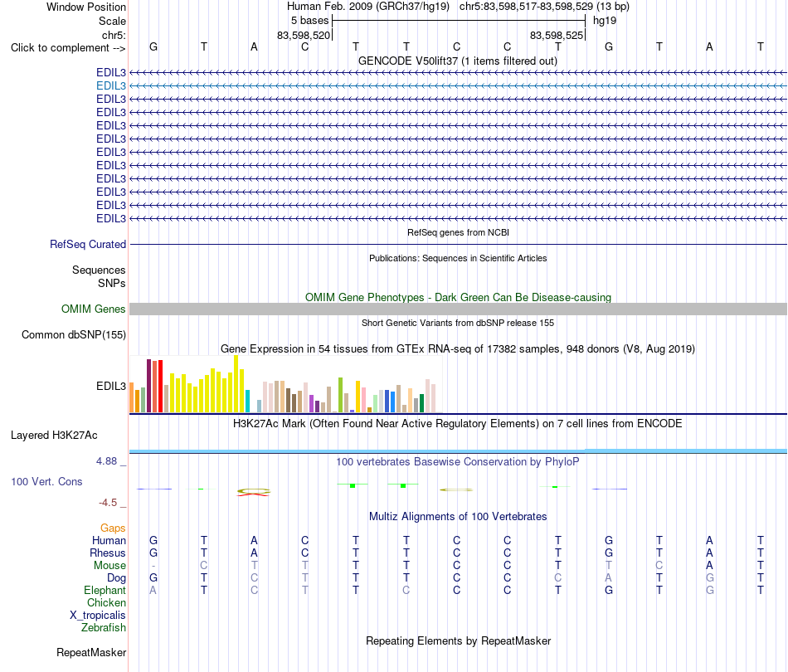Open the H3K27Ac Mark ENCODE track title
Image resolution: width=788 pixels, height=672 pixels.
[458, 423]
